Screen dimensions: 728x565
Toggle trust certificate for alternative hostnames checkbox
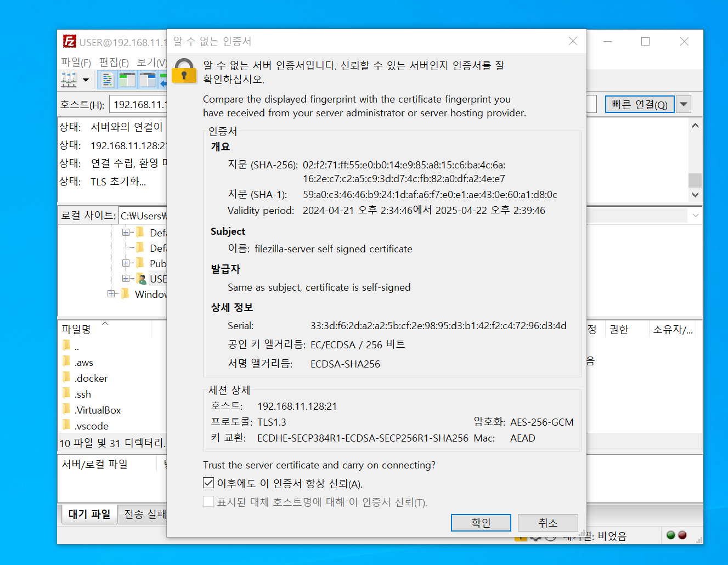point(208,501)
